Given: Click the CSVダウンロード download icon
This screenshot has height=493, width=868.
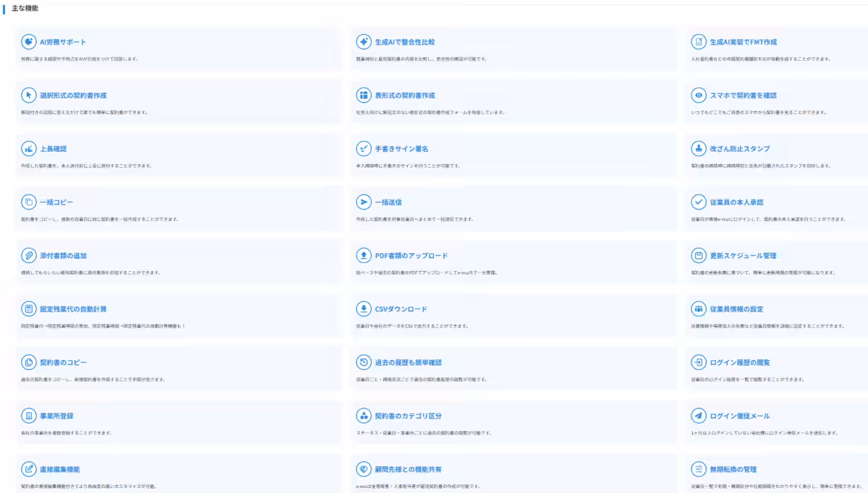Looking at the screenshot, I should point(364,309).
